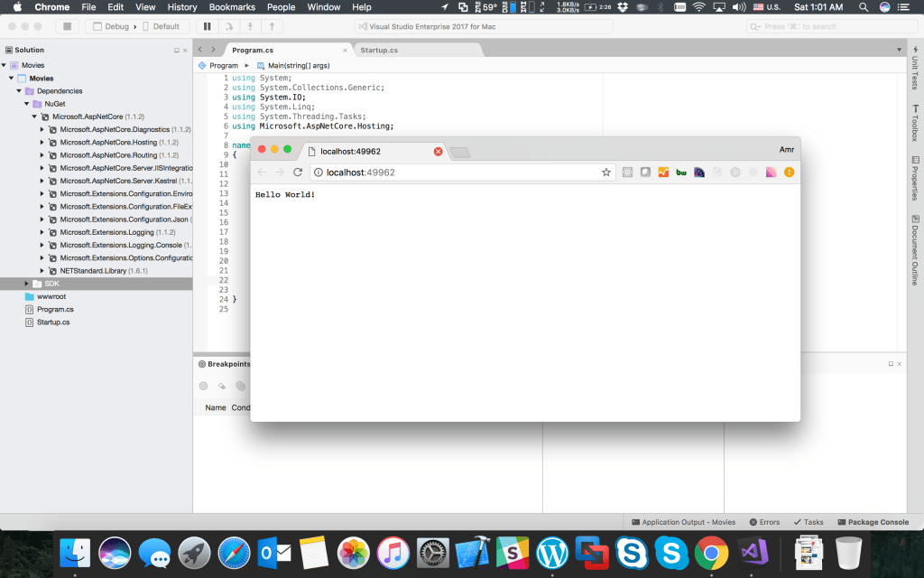Open Startup.cs in the Solution pad

53,322
